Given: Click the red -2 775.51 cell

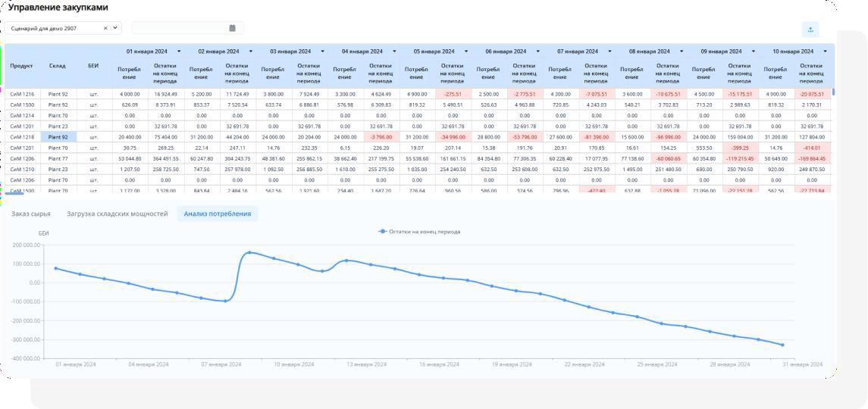Looking at the screenshot, I should click(525, 94).
